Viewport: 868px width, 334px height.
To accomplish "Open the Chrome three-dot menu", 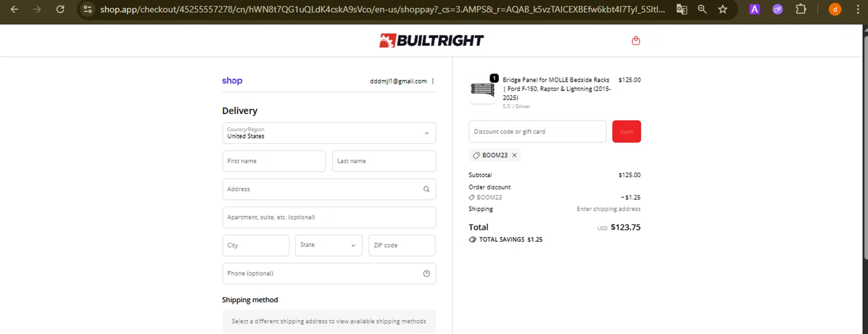I will pos(858,9).
